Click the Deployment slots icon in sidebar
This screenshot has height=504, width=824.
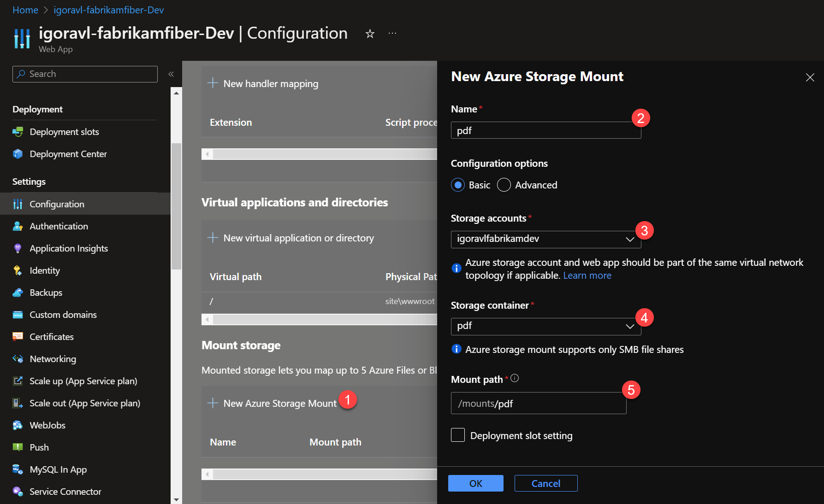pyautogui.click(x=18, y=132)
